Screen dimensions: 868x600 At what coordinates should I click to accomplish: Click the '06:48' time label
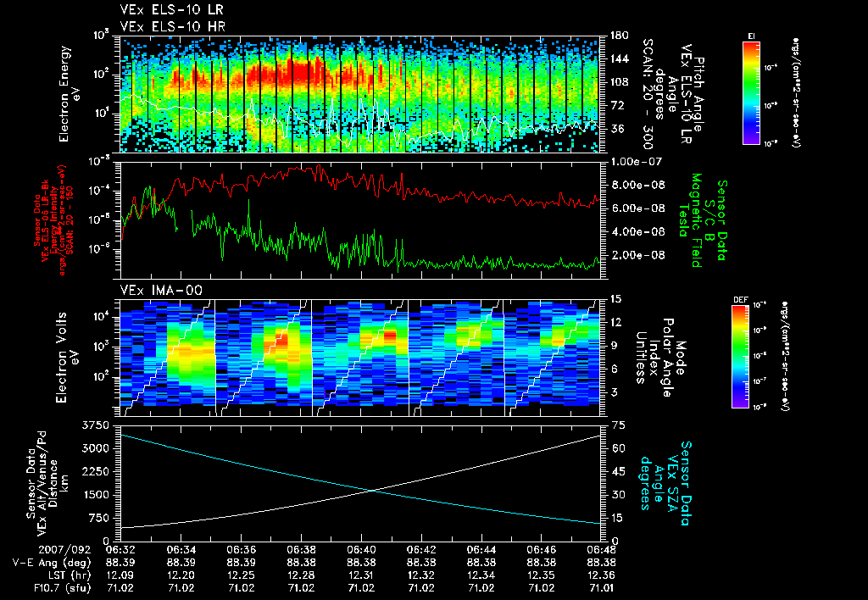coord(602,550)
